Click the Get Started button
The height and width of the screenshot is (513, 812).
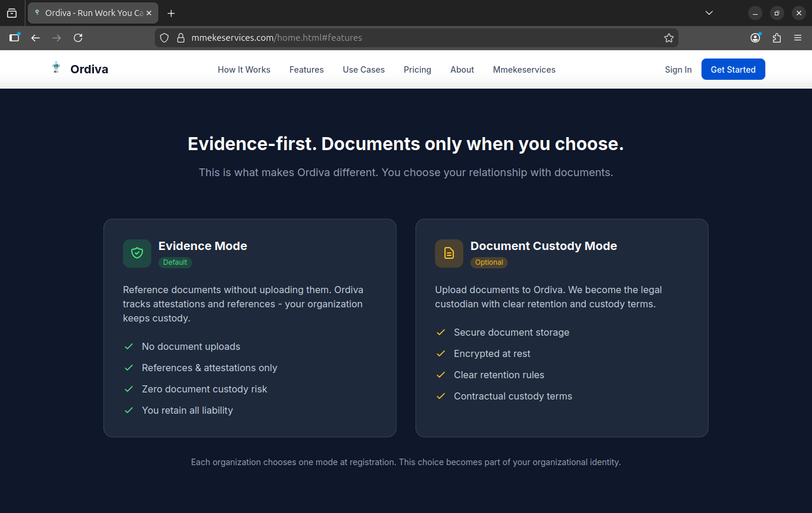pyautogui.click(x=733, y=69)
